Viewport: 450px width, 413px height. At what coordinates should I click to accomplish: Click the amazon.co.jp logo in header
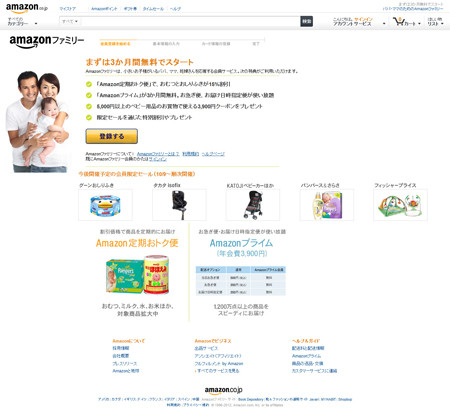click(x=27, y=8)
